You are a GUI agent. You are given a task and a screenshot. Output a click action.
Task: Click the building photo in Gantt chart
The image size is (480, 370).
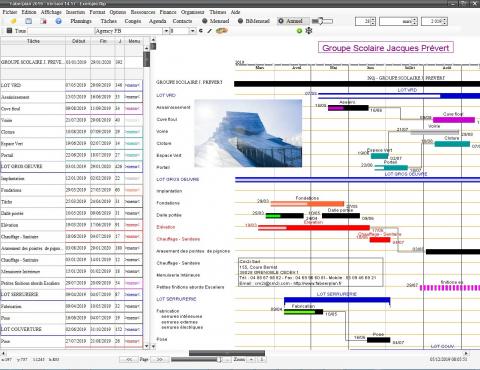248,133
